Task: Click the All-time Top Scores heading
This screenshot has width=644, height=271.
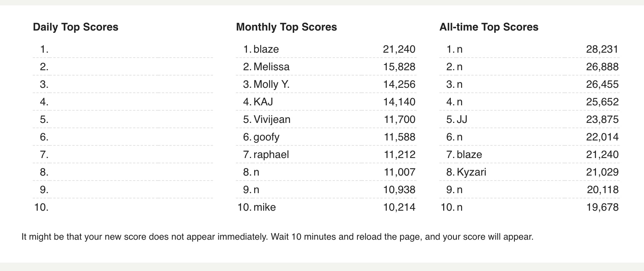Action: [489, 27]
